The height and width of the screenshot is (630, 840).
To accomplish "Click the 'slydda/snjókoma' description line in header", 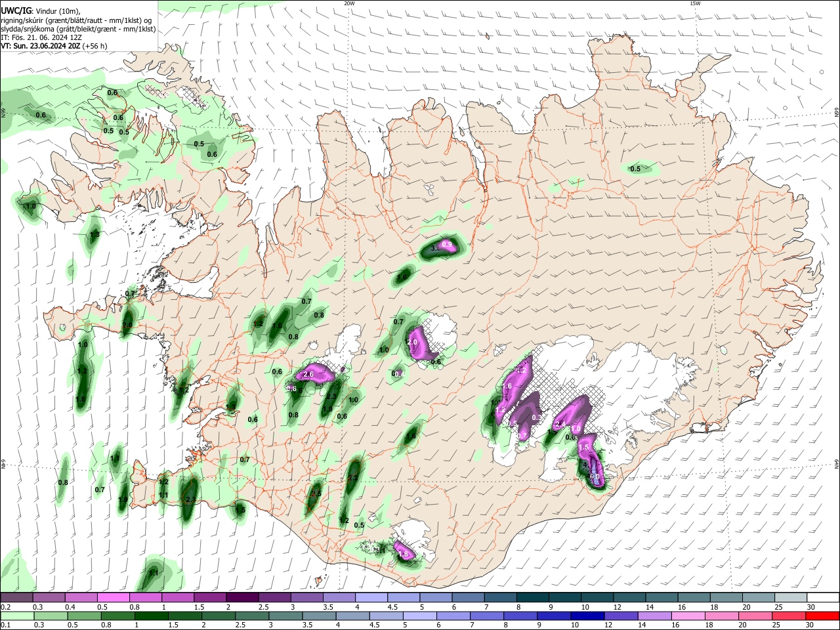I will [78, 29].
